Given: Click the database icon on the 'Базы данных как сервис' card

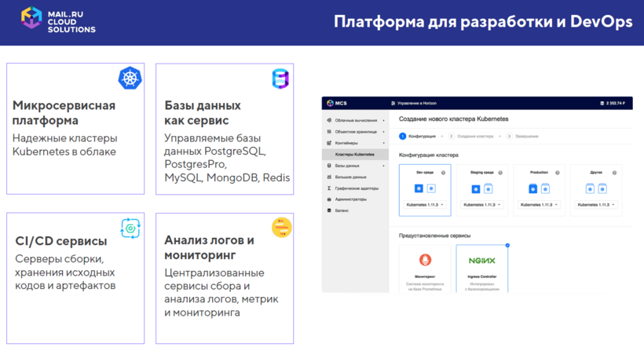Looking at the screenshot, I should coord(280,78).
